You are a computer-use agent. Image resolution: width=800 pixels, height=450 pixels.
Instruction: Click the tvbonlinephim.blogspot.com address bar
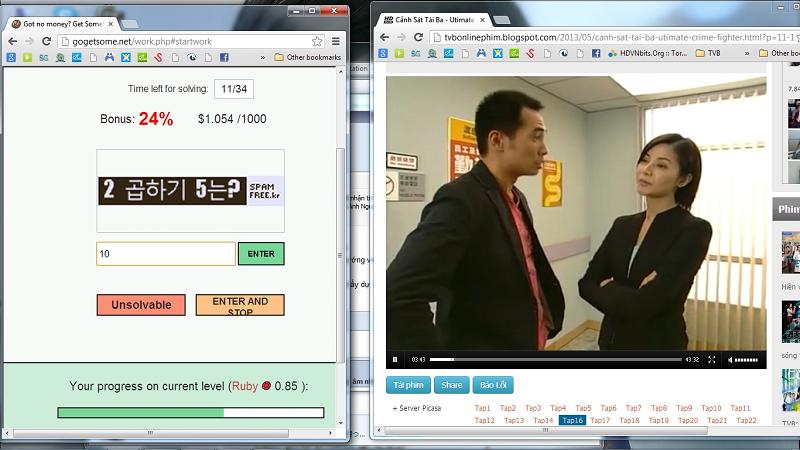coord(615,37)
